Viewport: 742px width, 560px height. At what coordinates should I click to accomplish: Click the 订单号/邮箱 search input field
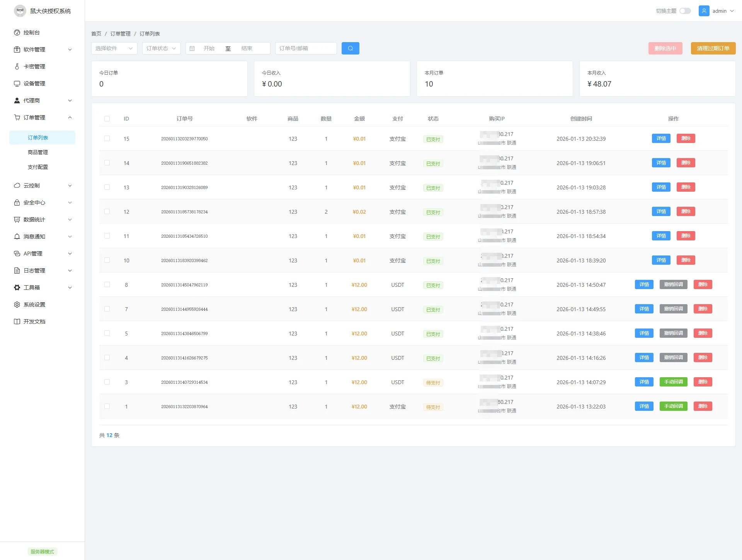click(305, 48)
